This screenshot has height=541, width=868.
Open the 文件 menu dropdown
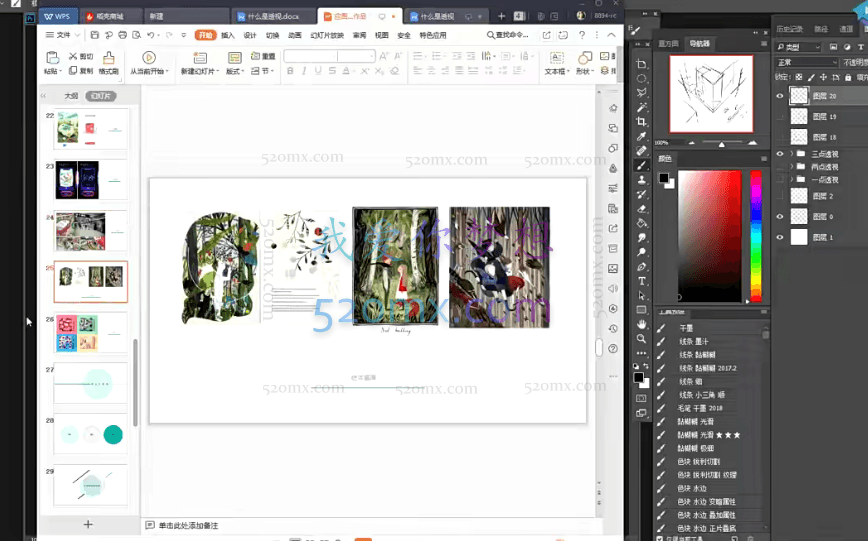pos(63,35)
